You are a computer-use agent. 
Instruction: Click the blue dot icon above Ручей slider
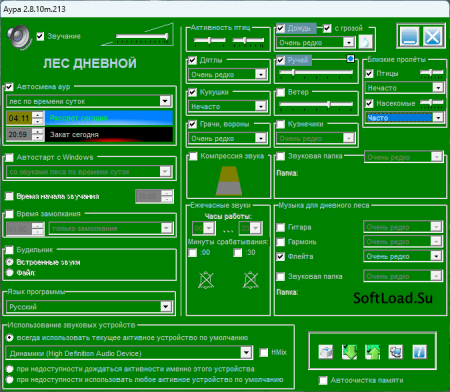tap(350, 59)
